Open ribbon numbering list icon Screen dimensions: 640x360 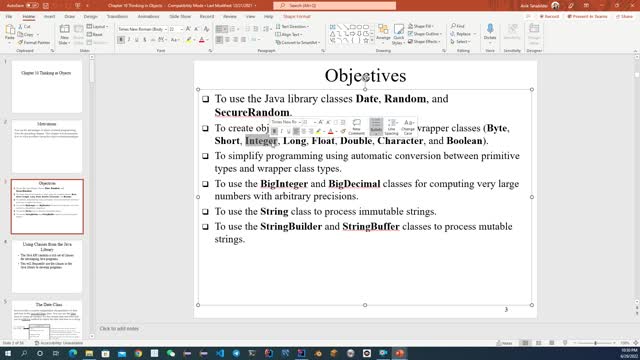click(233, 29)
